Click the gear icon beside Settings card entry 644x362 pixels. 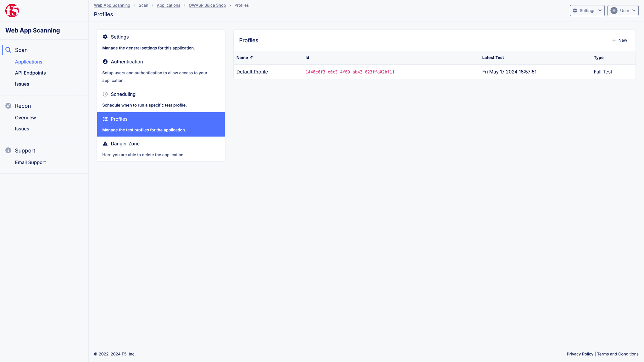[105, 37]
